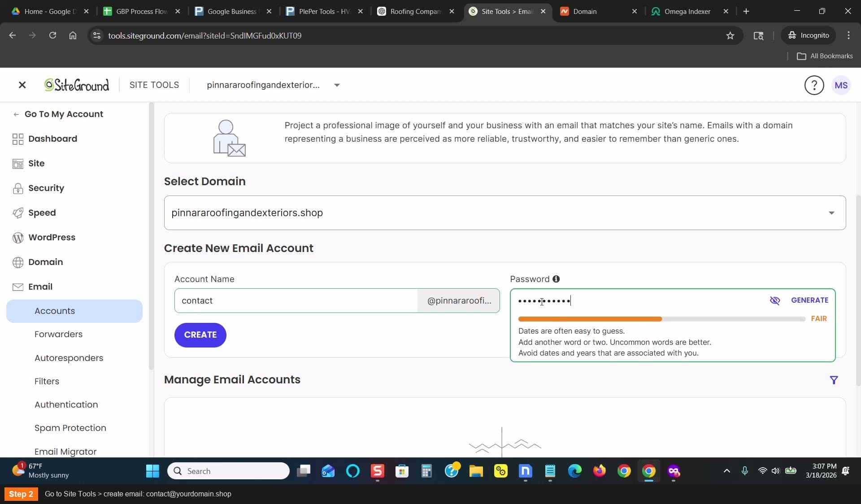Click the Security padlock icon
The image size is (861, 504).
tap(18, 188)
